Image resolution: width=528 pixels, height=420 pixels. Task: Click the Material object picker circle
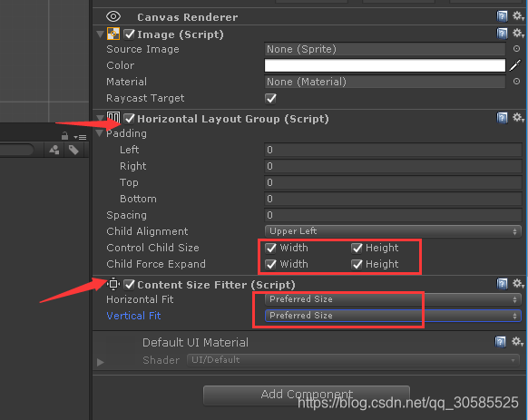(x=516, y=82)
